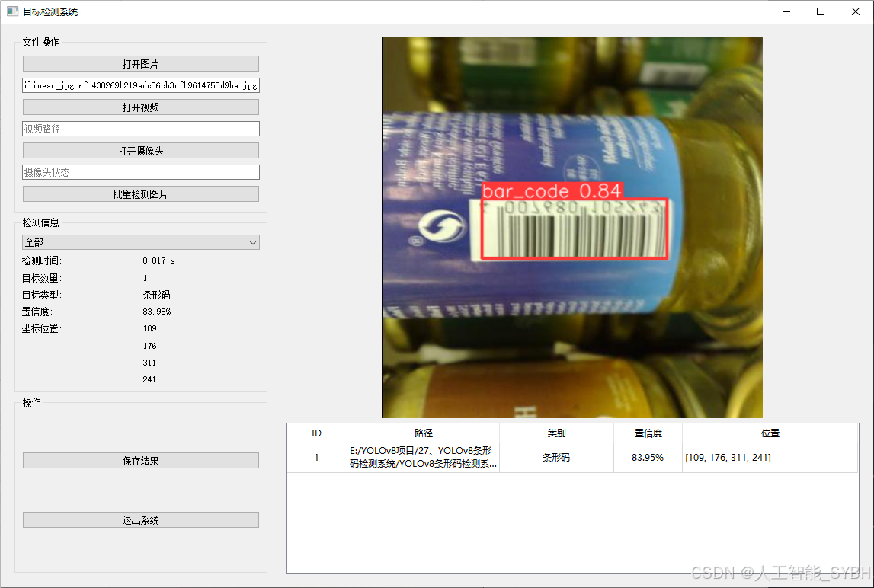
Task: Click the coordinate value 241
Action: [x=149, y=379]
